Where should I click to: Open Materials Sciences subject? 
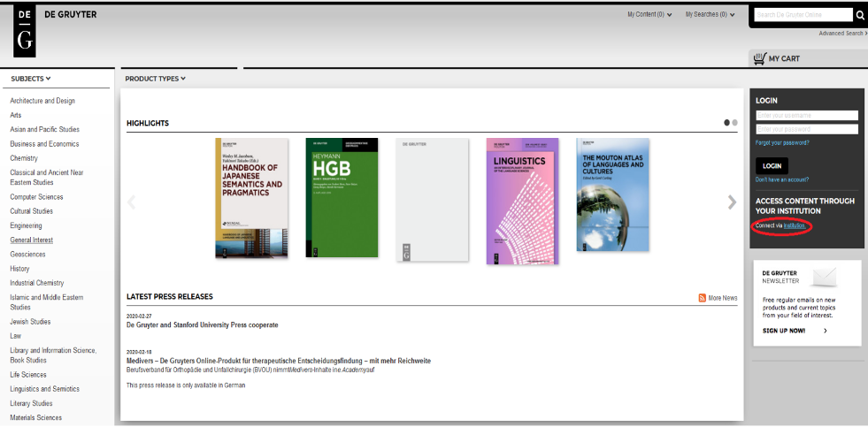[36, 418]
